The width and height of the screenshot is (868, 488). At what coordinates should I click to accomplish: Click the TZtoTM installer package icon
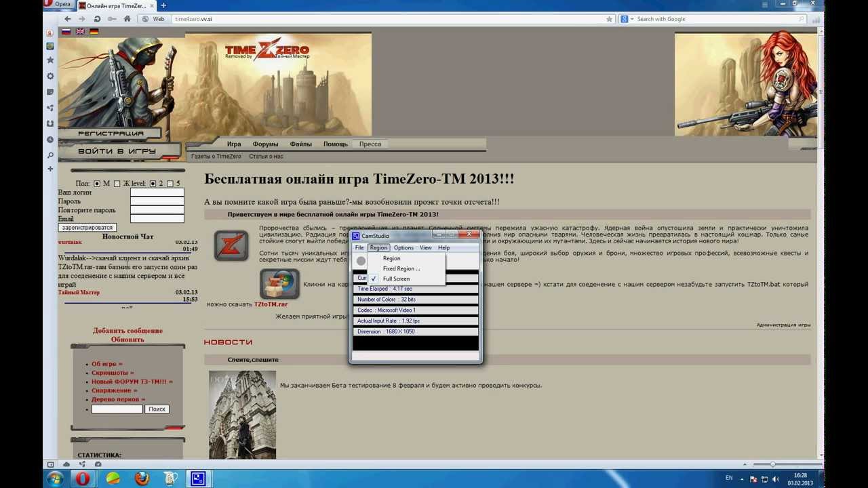click(279, 284)
